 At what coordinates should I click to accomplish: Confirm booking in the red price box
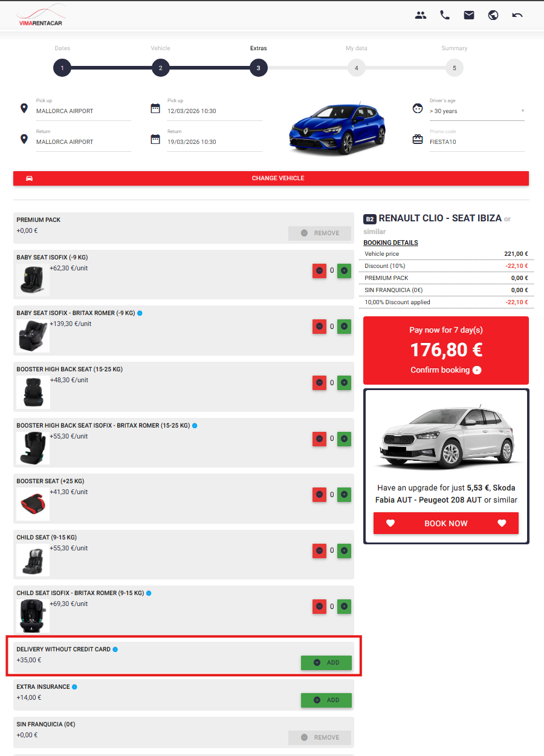(446, 370)
